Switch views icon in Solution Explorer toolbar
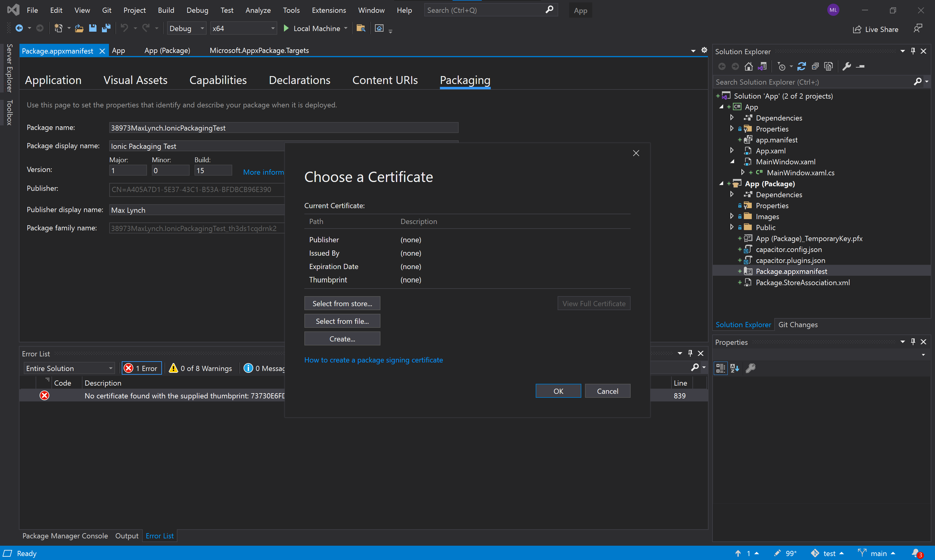This screenshot has width=935, height=560. pyautogui.click(x=762, y=66)
